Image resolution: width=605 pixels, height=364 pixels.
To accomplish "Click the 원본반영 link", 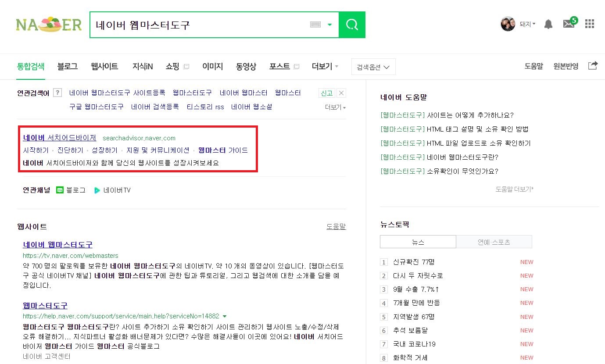I will tap(566, 66).
